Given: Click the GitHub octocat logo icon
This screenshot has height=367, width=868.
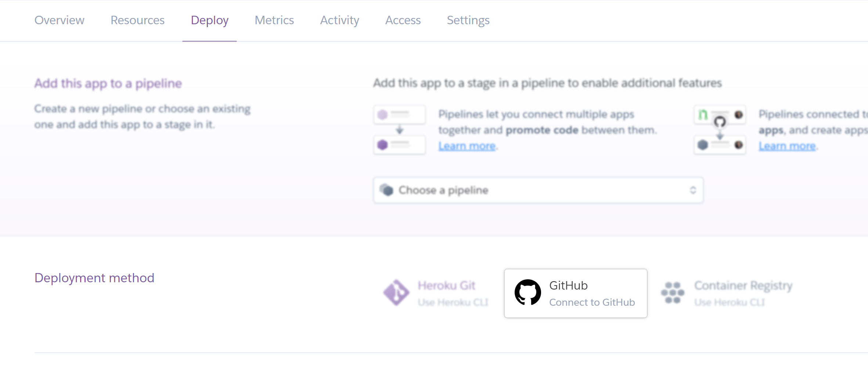Looking at the screenshot, I should 527,293.
